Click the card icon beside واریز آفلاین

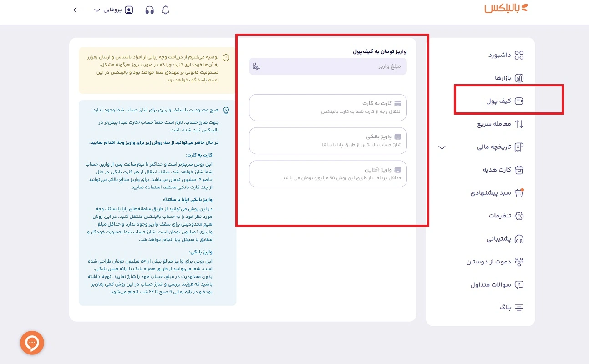[398, 170]
